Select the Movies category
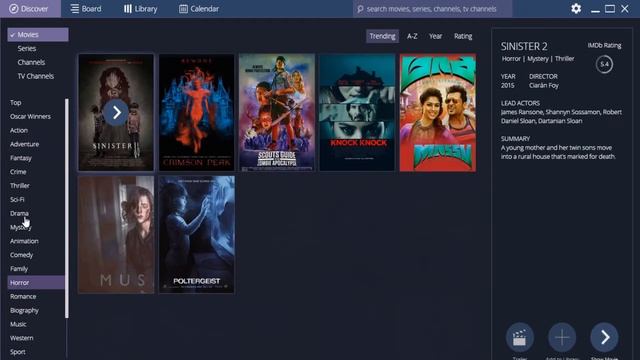This screenshot has height=360, width=640. [x=38, y=35]
